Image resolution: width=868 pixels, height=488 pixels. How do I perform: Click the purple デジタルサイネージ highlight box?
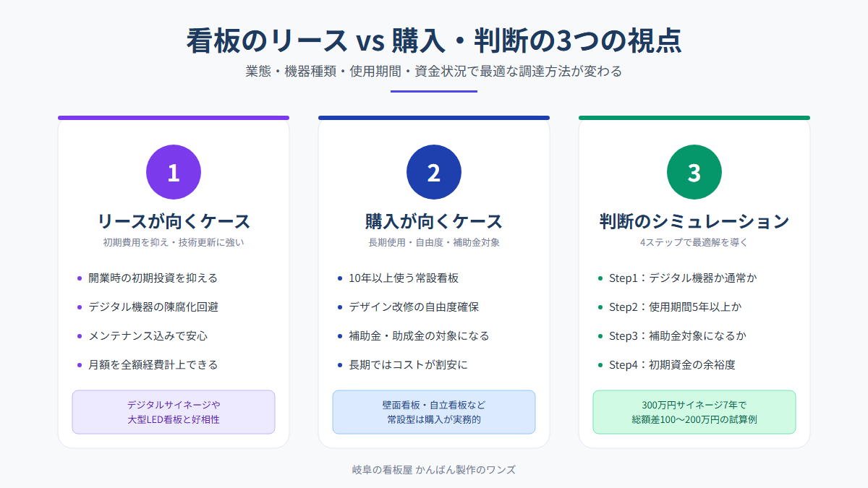[x=174, y=412]
